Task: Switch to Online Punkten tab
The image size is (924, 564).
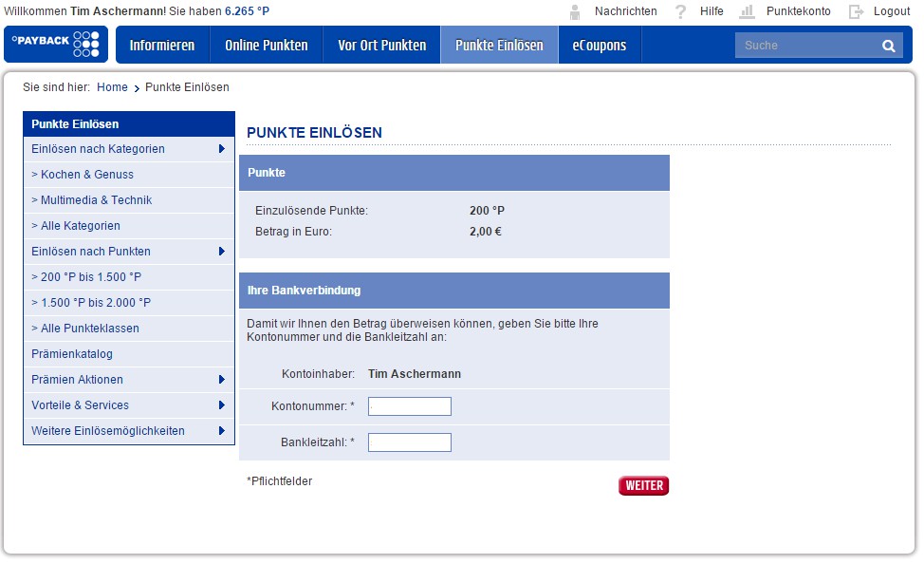Action: pos(267,46)
